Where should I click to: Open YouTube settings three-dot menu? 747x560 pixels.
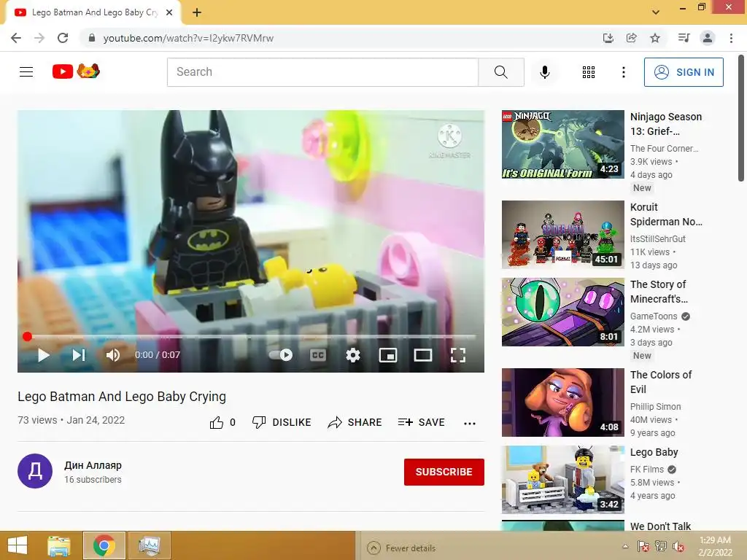tap(623, 72)
